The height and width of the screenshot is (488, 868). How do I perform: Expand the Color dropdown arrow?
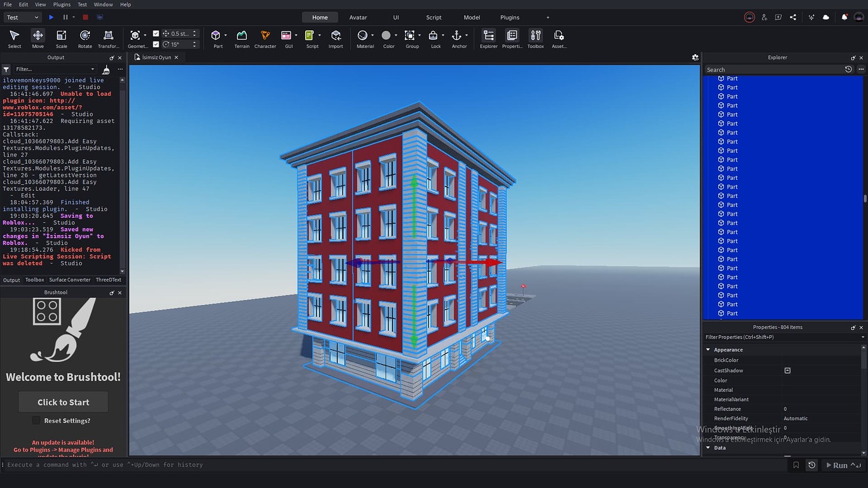click(396, 35)
